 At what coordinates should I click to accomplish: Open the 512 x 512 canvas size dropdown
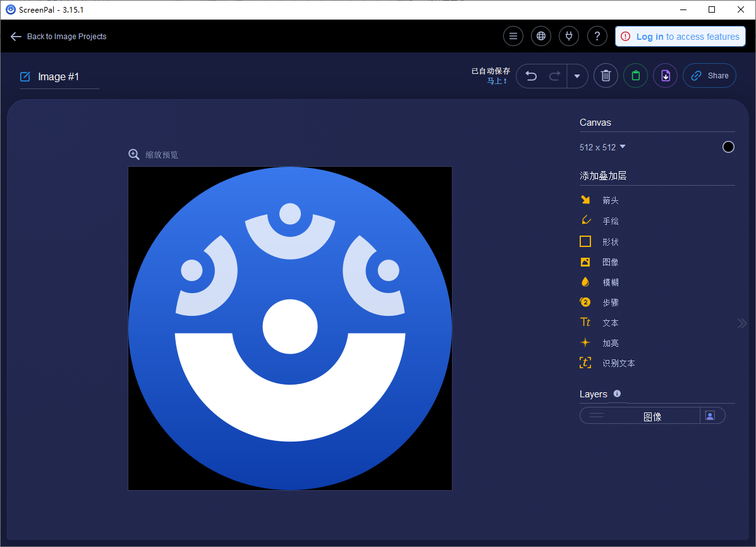pos(602,147)
